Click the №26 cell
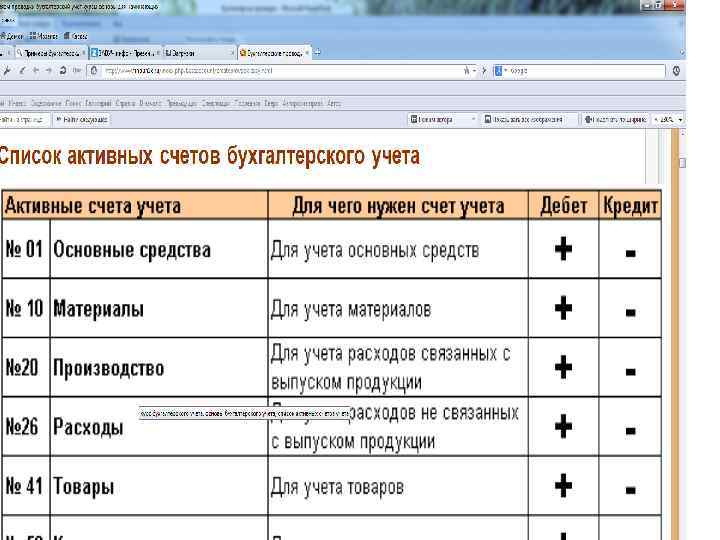This screenshot has height=540, width=720. pos(25,427)
